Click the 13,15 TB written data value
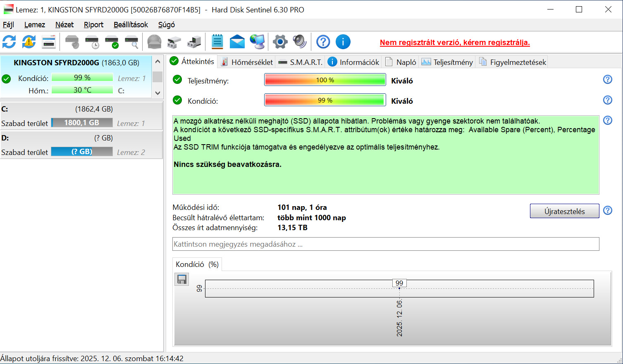The image size is (623, 364). (292, 228)
